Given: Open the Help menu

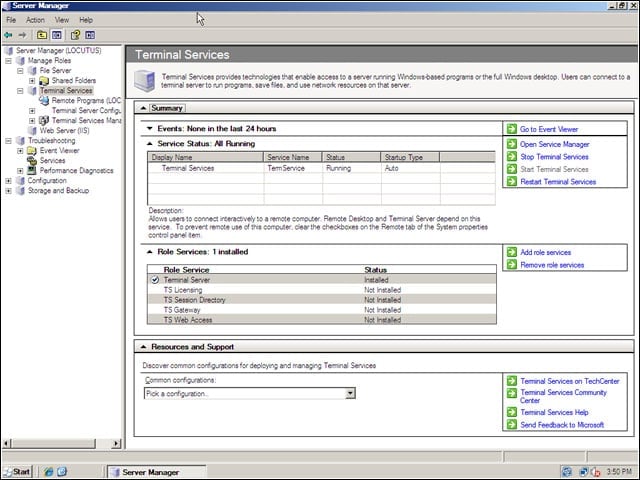Looking at the screenshot, I should click(x=86, y=20).
